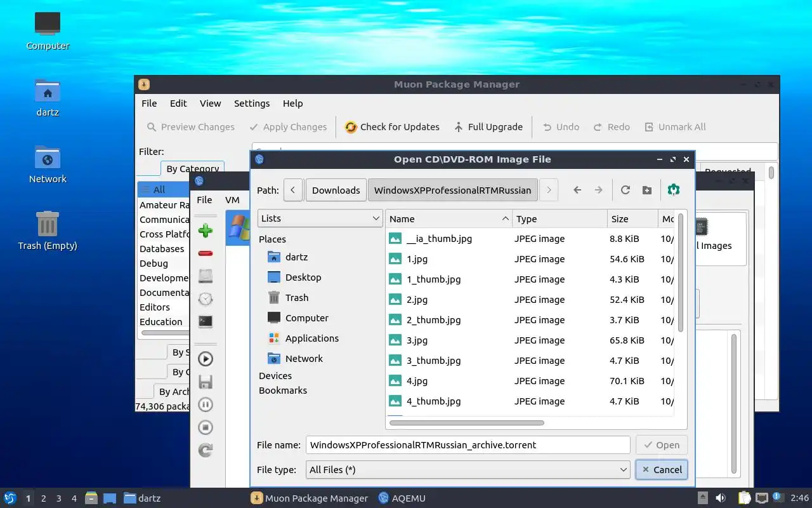Screen dimensions: 812x508
Task: Open the View menu in Muon
Action: [210, 104]
